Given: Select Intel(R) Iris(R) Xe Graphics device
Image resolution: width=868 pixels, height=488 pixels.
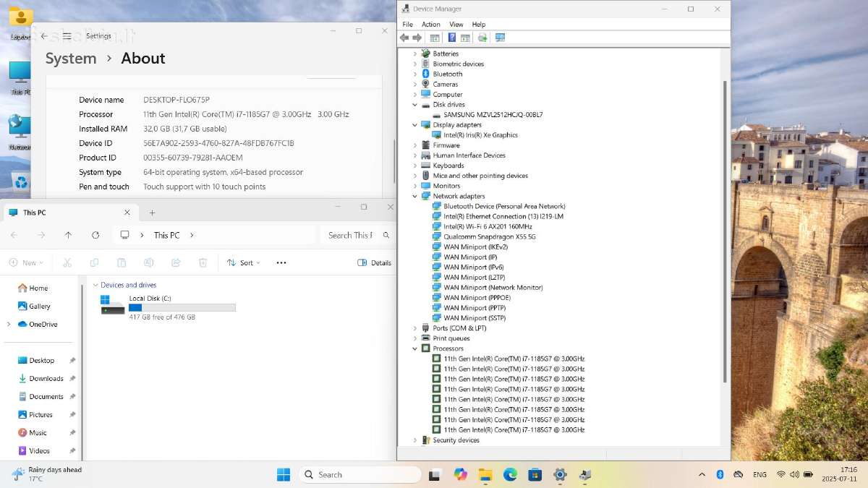Looking at the screenshot, I should pos(480,135).
